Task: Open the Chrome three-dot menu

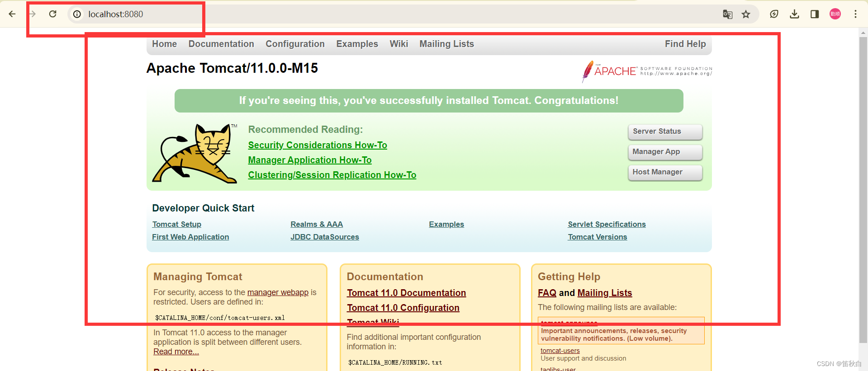Action: click(x=855, y=14)
